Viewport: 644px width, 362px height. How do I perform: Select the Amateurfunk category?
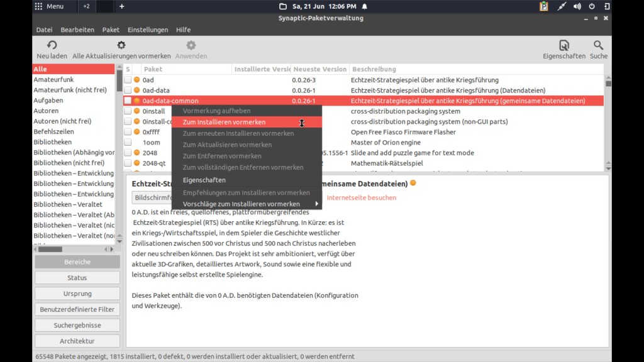pos(74,79)
